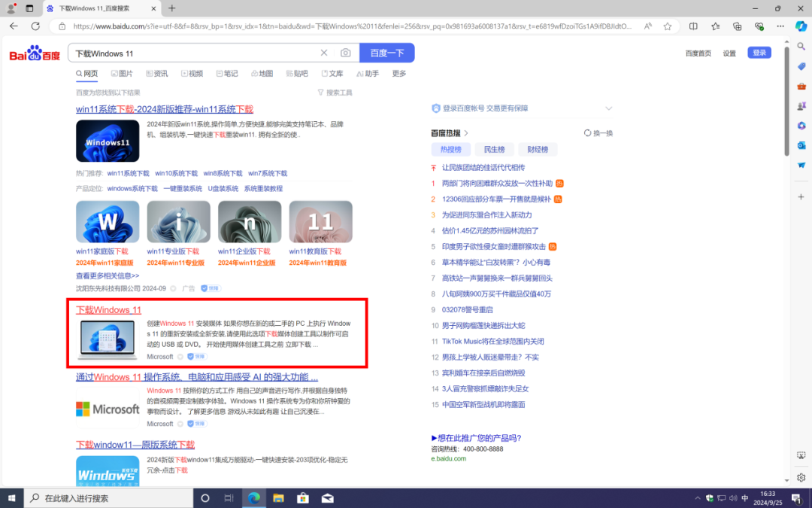The width and height of the screenshot is (812, 508).
Task: Open the sidebar games chess icon
Action: [x=801, y=106]
